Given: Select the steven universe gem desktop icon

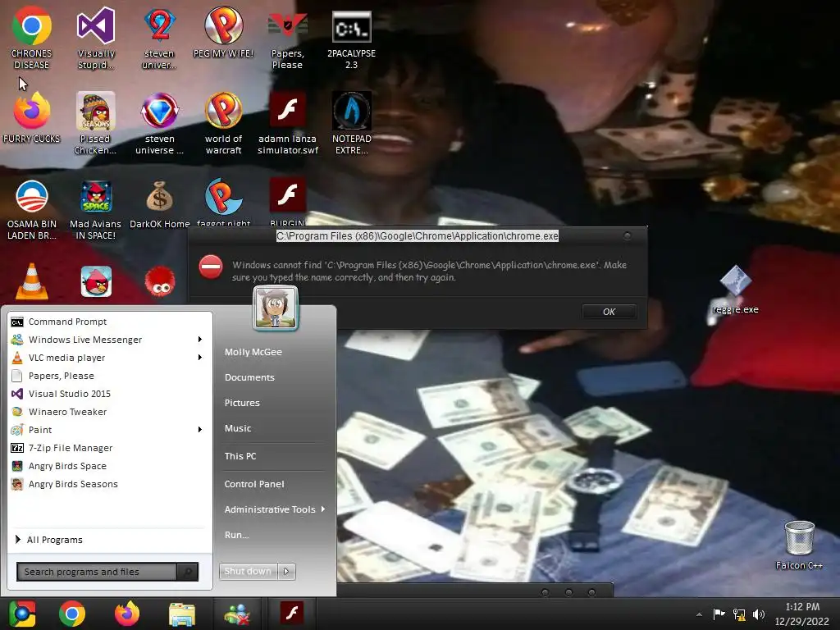Looking at the screenshot, I should point(160,123).
